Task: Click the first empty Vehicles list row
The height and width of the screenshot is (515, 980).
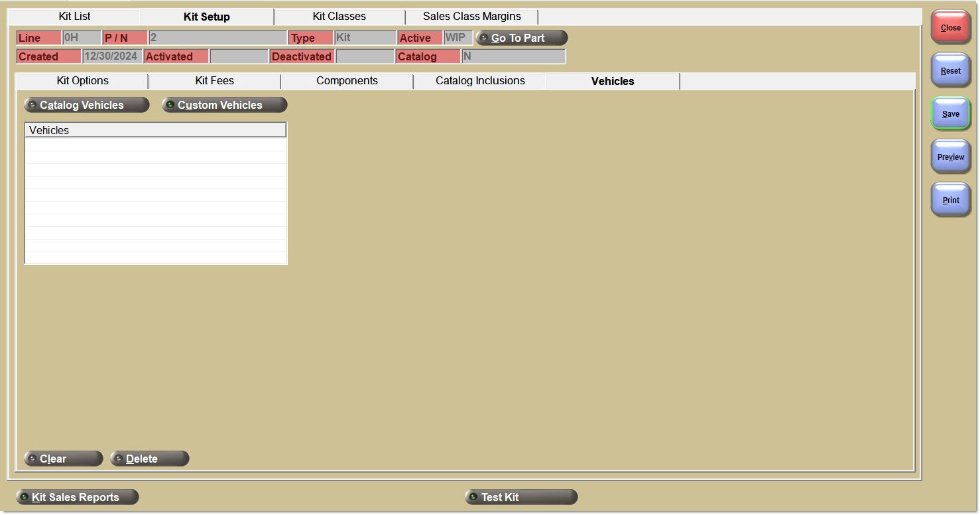Action: 155,145
